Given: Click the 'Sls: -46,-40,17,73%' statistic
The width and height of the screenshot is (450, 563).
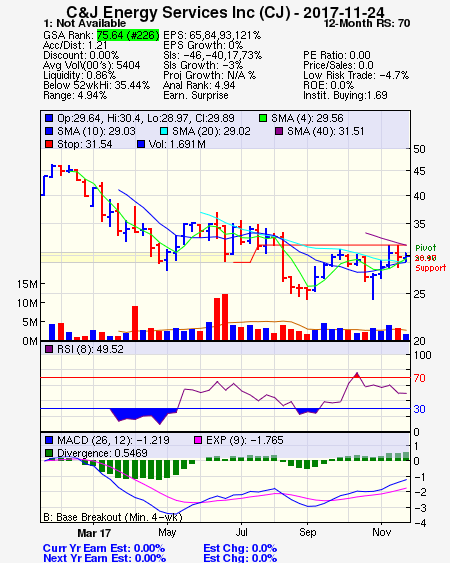Looking at the screenshot, I should click(213, 55).
